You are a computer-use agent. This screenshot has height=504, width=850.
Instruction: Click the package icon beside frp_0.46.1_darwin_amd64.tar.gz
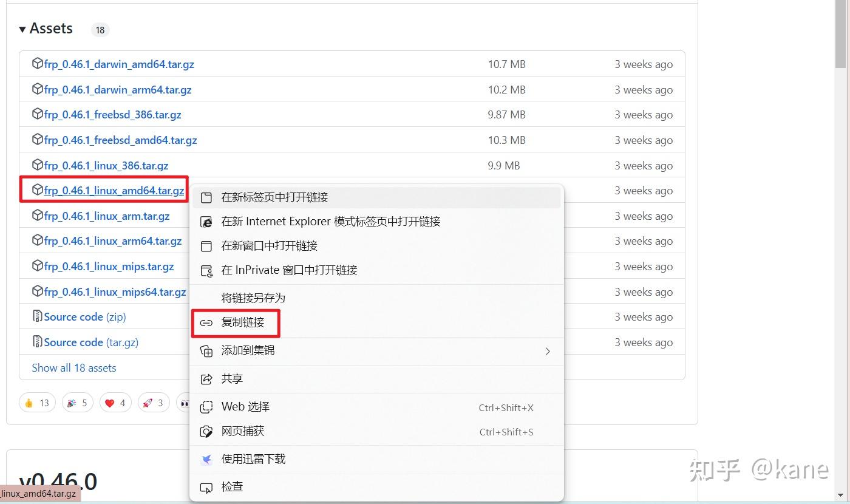[36, 63]
